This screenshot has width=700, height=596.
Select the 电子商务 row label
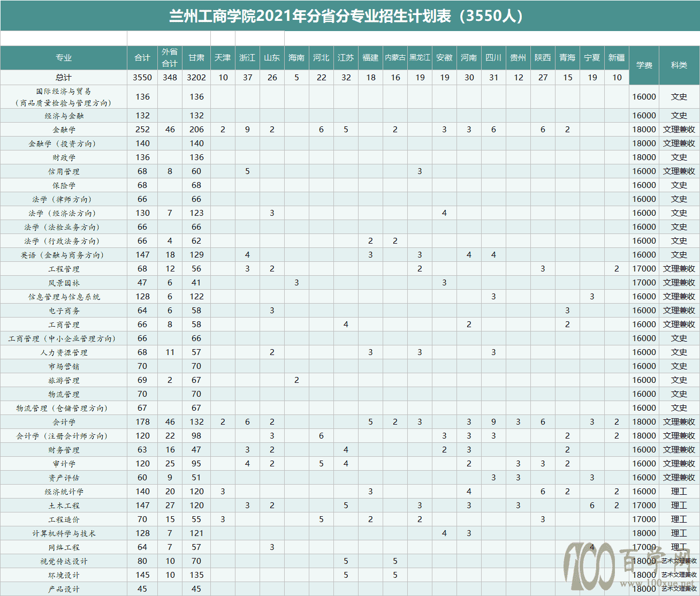pyautogui.click(x=64, y=311)
